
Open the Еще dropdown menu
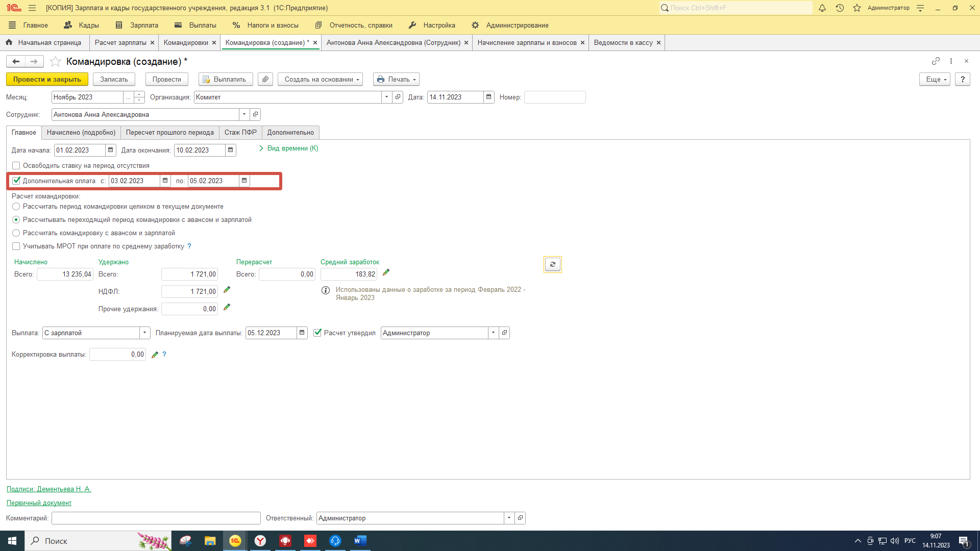click(935, 79)
